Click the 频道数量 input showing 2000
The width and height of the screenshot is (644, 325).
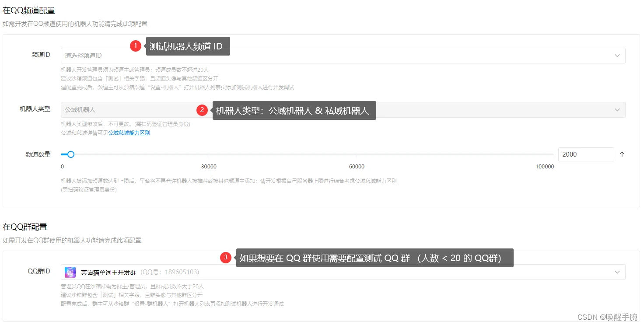tap(586, 154)
